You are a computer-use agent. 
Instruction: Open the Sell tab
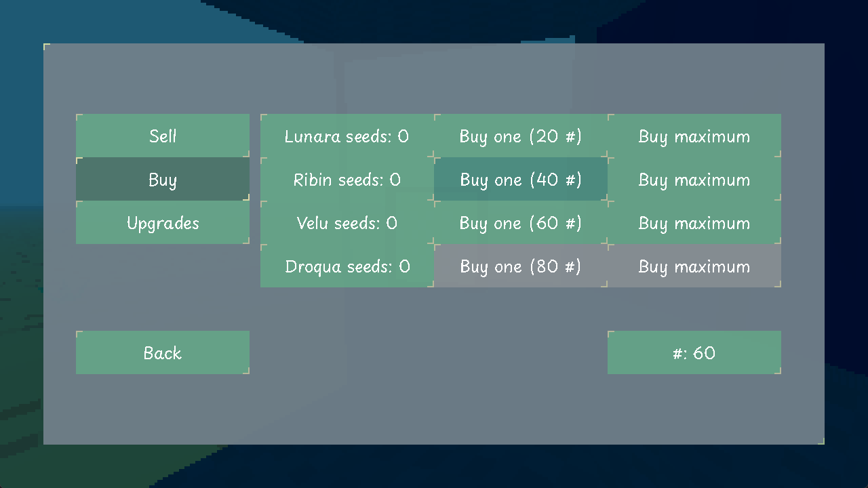163,136
